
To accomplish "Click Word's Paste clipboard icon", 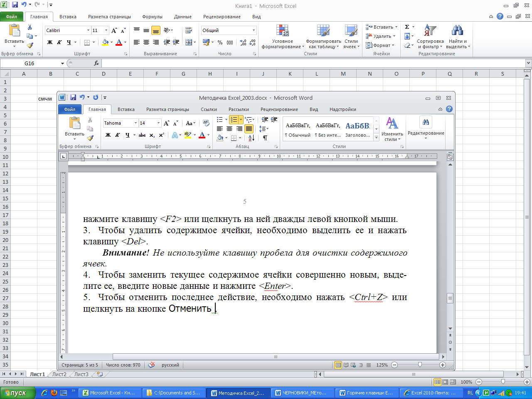I will 75,124.
